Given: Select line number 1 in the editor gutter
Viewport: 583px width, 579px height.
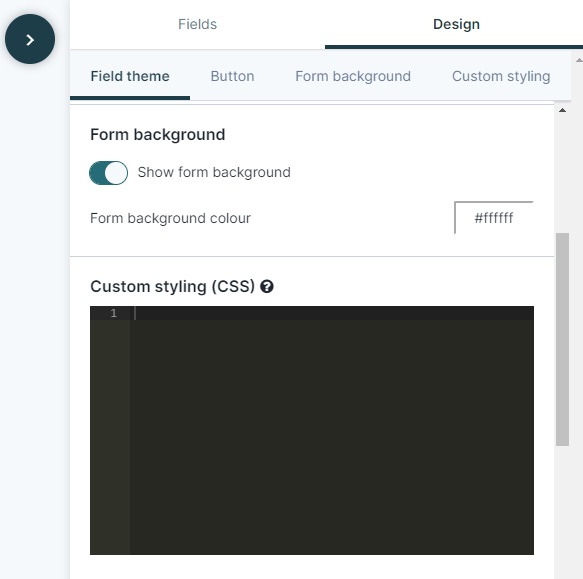Looking at the screenshot, I should tap(113, 313).
